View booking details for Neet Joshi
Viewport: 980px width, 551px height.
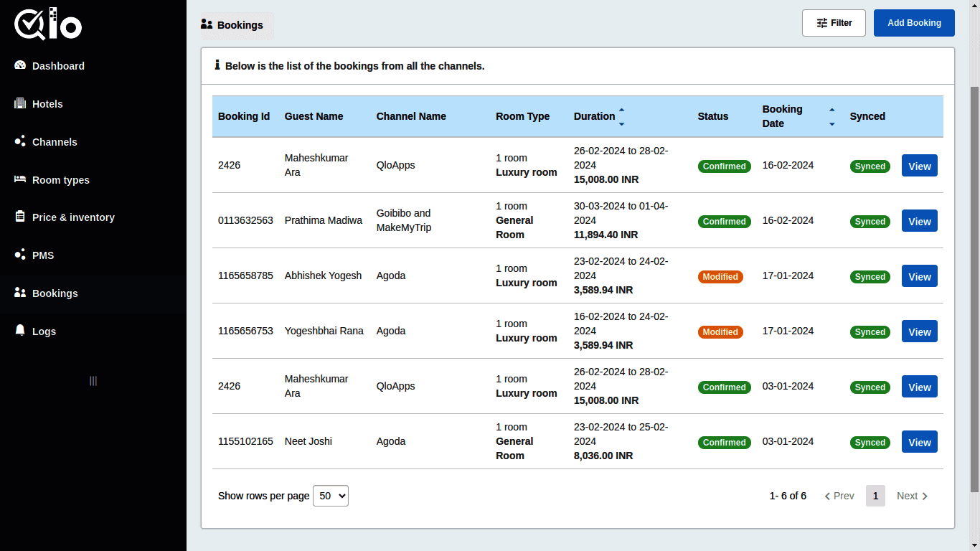tap(919, 441)
